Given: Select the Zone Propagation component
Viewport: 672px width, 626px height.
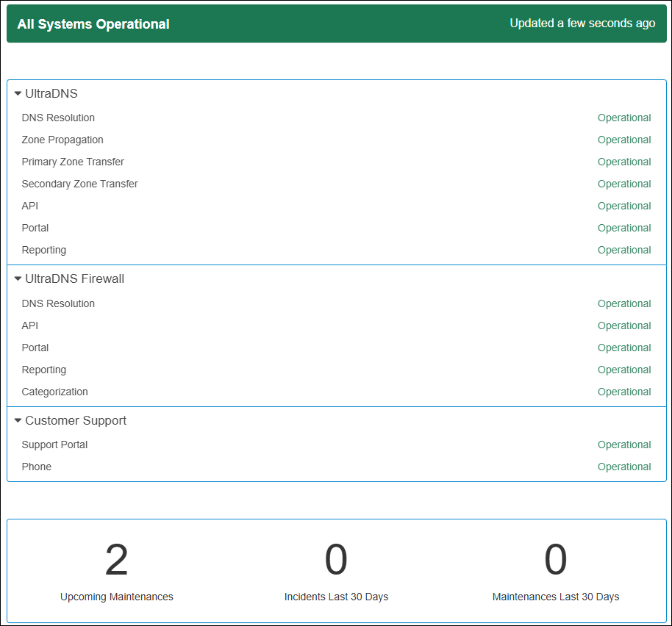Looking at the screenshot, I should point(62,140).
